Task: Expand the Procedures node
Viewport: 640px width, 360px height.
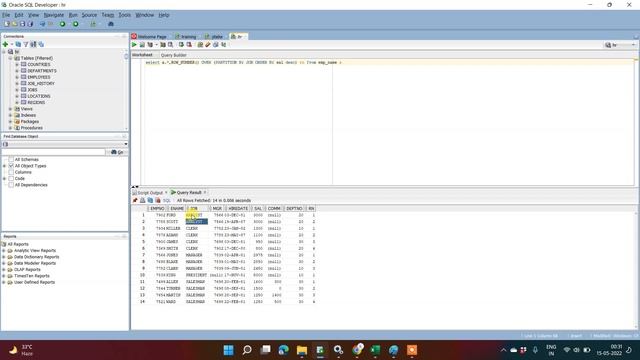Action: point(11,128)
